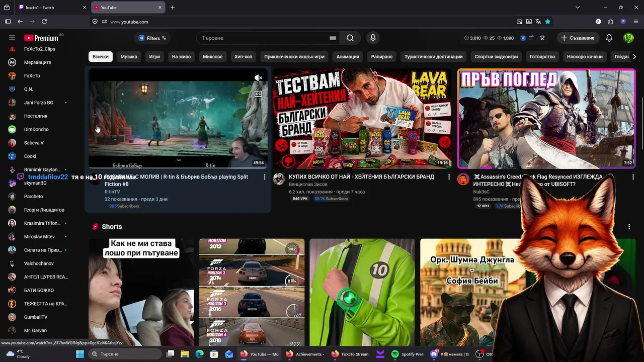Select the Музика category chip
This screenshot has height=362, width=644.
tap(129, 57)
